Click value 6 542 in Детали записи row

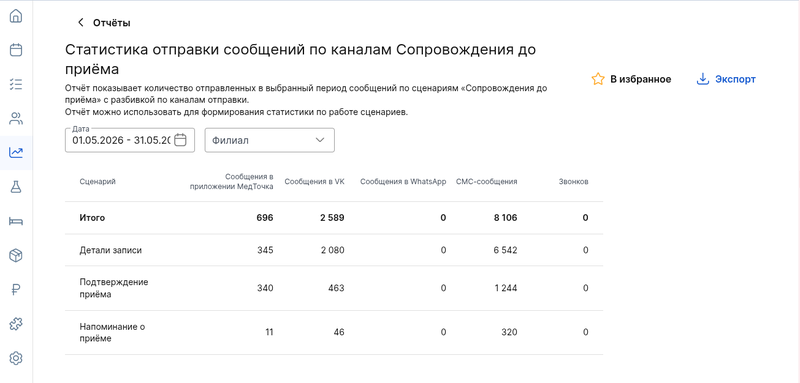tap(505, 250)
